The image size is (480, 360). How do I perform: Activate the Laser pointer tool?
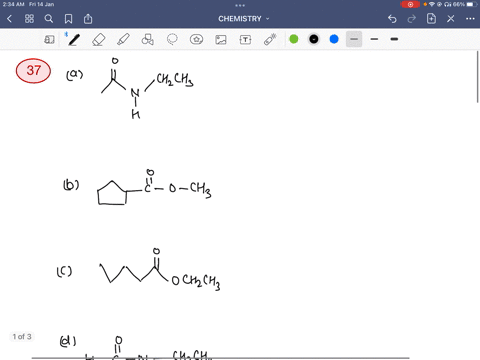pos(270,39)
